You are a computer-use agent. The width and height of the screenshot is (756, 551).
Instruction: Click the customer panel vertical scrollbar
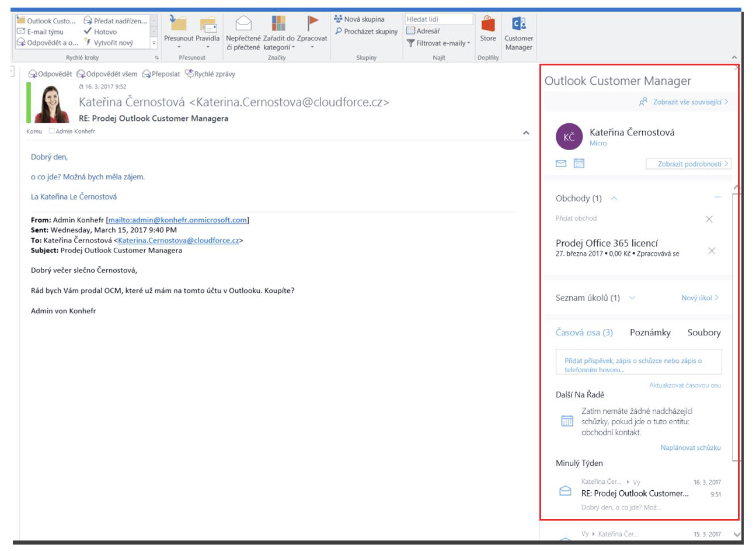pos(736,327)
